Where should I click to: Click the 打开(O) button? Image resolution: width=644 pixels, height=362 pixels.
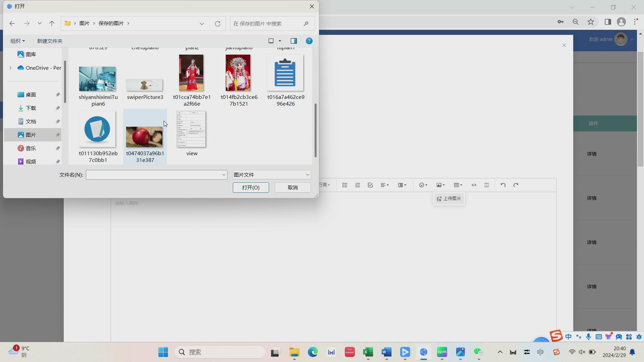(x=251, y=187)
